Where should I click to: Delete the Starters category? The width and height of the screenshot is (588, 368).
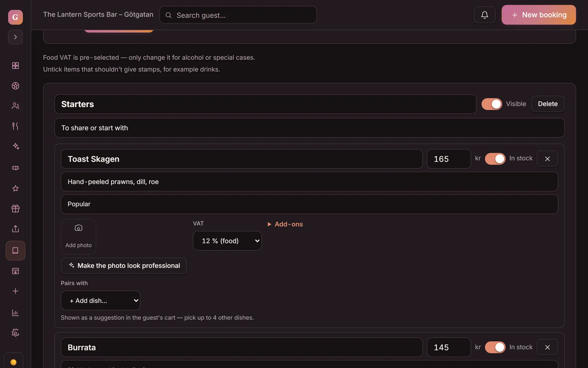(x=548, y=104)
